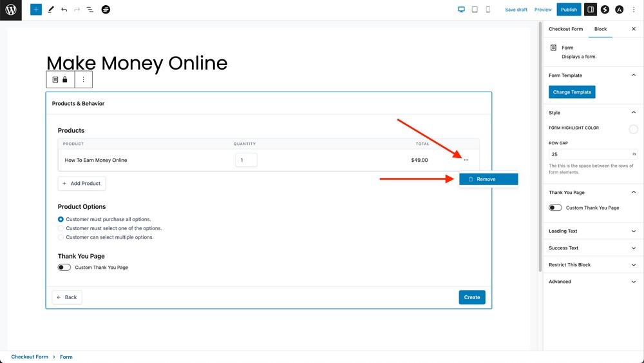Open the product row ellipsis menu
644x363 pixels.
click(466, 160)
